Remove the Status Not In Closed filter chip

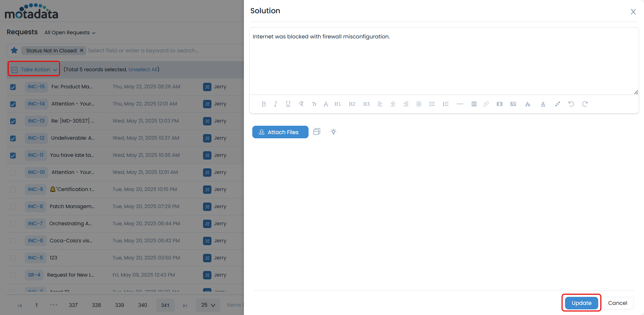pos(81,50)
